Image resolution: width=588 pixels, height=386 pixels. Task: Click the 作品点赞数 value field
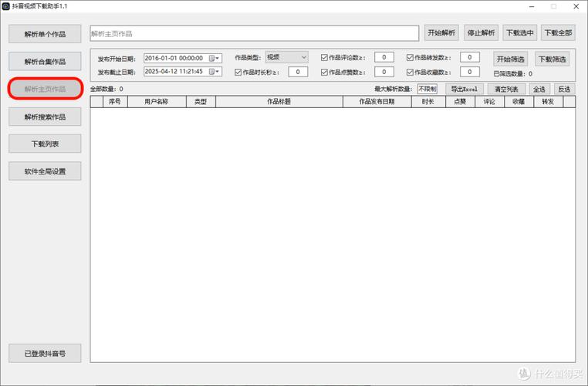point(384,72)
